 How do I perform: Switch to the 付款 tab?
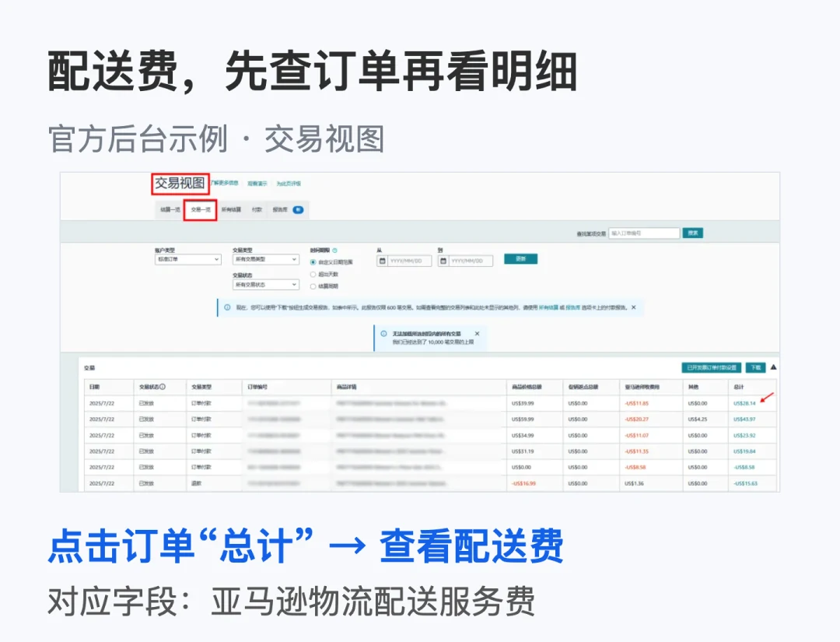click(x=257, y=209)
